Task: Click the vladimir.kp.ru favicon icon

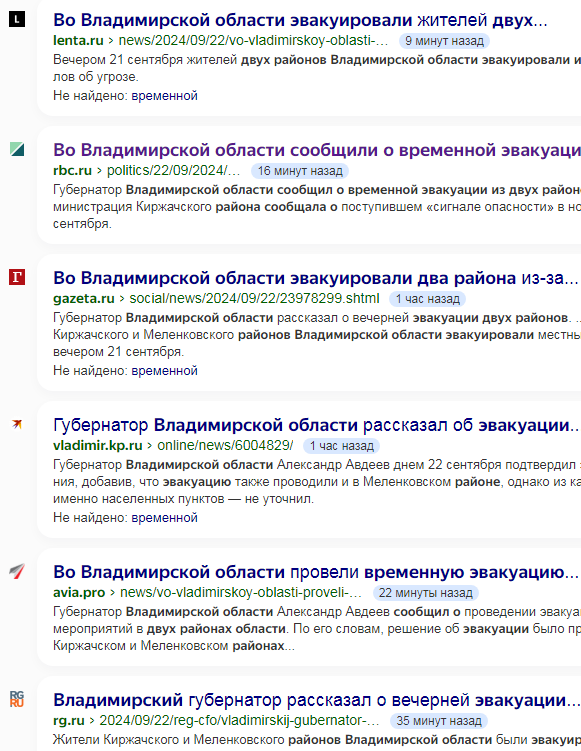Action: (x=17, y=424)
